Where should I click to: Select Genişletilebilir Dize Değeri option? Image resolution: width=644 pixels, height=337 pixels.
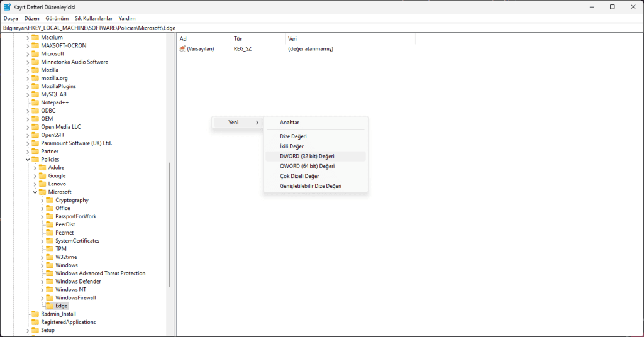tap(316, 186)
